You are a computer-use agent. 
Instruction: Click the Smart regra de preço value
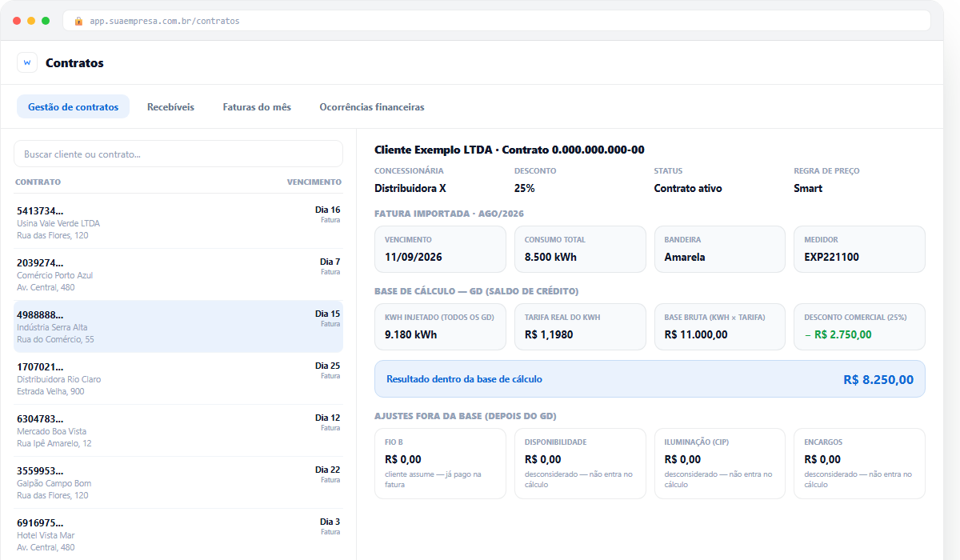click(808, 189)
